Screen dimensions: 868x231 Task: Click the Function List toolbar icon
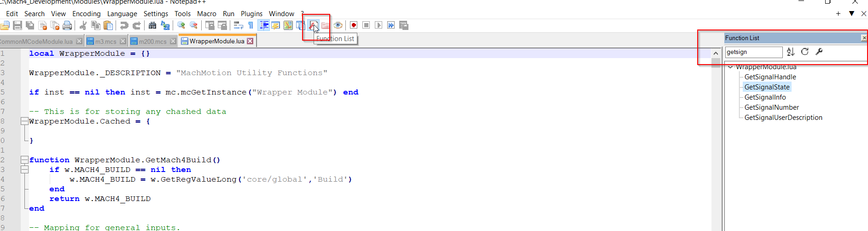313,25
